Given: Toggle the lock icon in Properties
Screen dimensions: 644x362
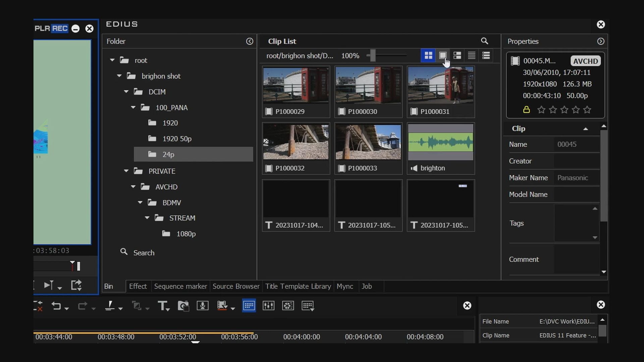Looking at the screenshot, I should click(526, 110).
